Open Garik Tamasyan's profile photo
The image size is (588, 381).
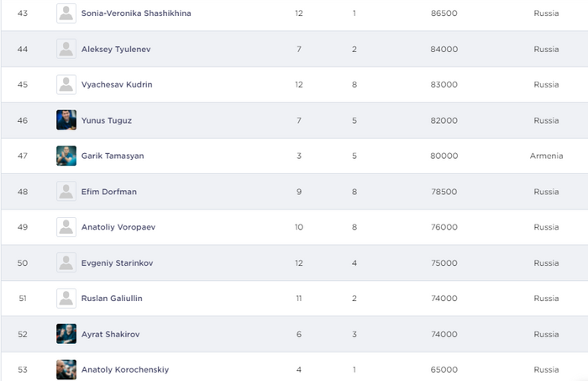click(66, 156)
